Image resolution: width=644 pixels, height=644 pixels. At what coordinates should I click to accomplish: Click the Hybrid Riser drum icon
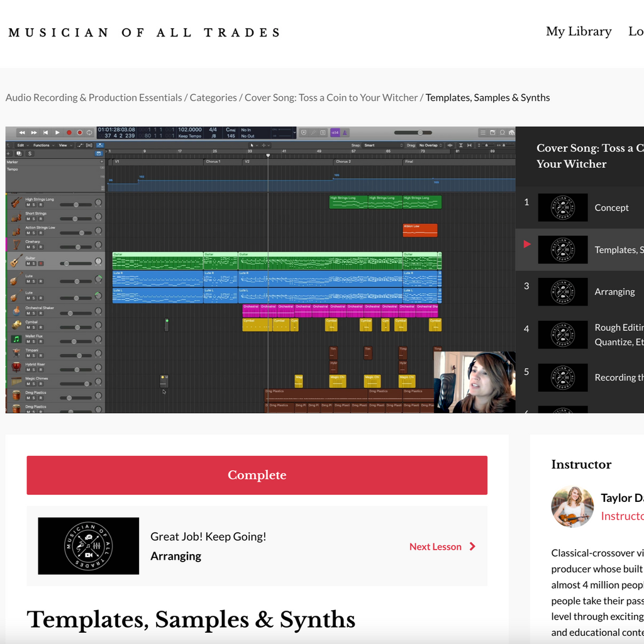click(16, 367)
